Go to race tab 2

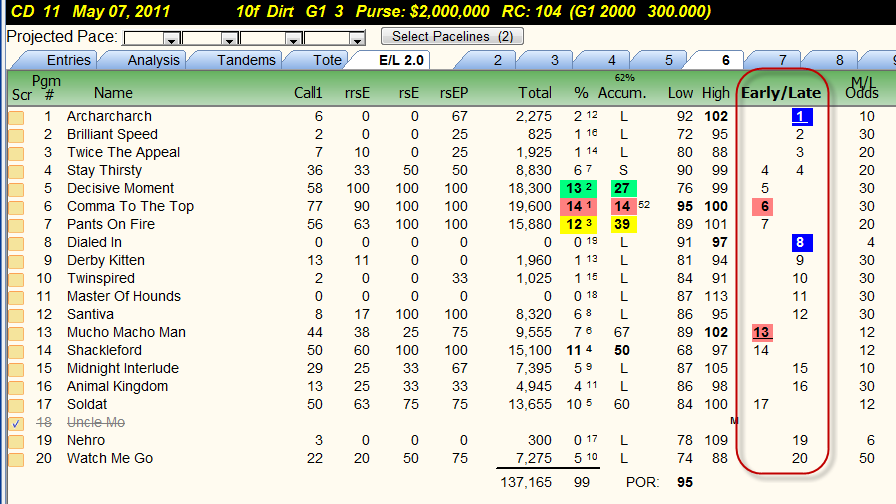497,60
